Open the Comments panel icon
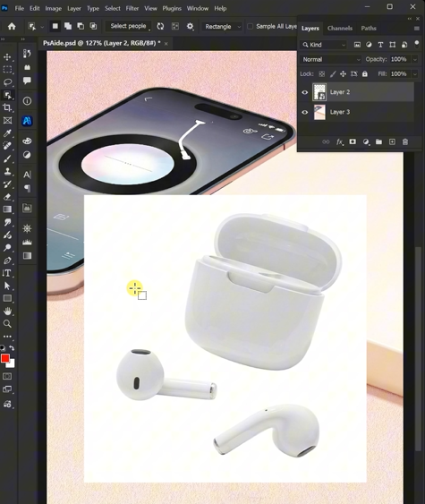This screenshot has width=425, height=504. click(x=27, y=81)
